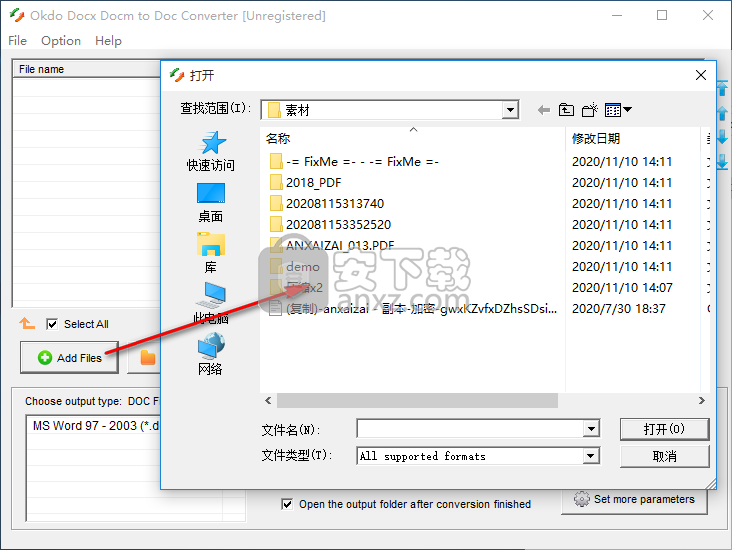Click the document icon of (复制)-anxaizai file
The height and width of the screenshot is (550, 732).
(276, 309)
